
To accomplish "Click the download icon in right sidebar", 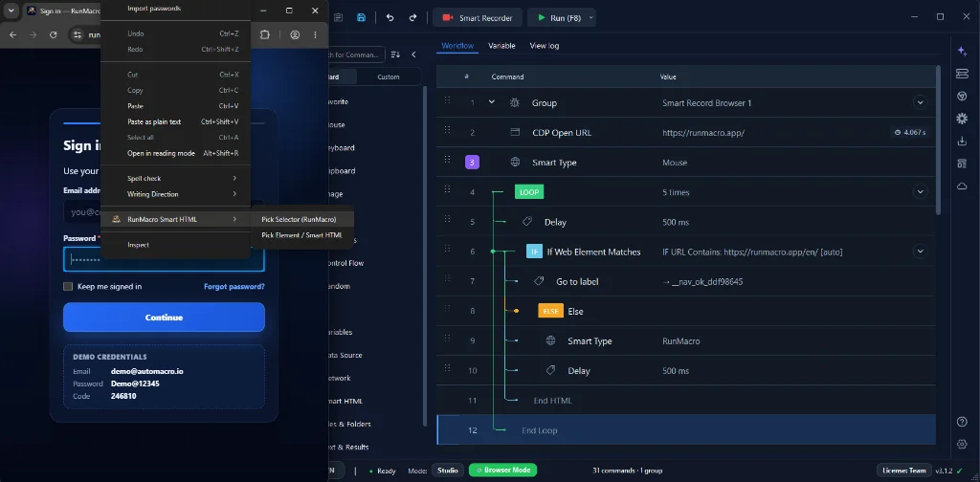I will click(962, 142).
